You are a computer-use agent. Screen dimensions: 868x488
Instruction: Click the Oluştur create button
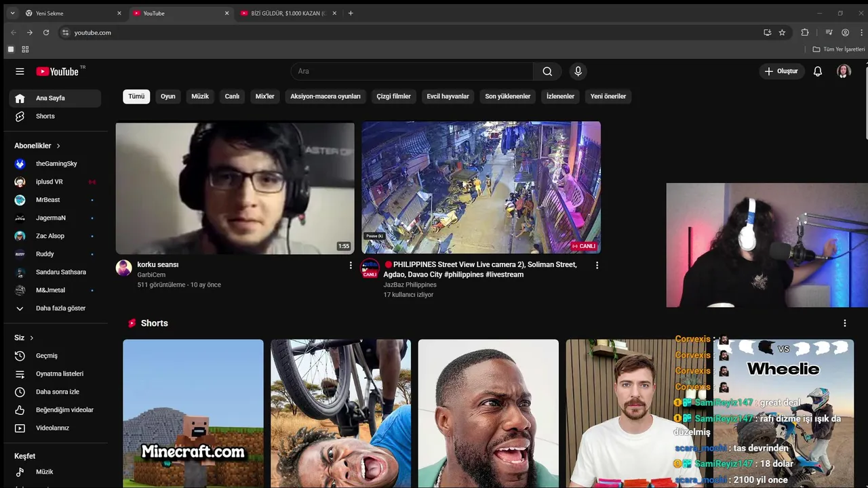click(781, 71)
